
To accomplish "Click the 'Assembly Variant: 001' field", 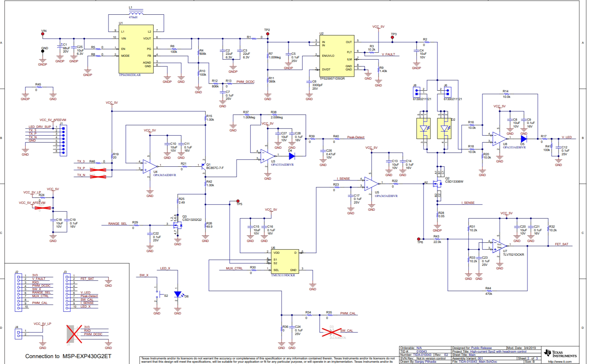I will pyautogui.click(x=468, y=358).
